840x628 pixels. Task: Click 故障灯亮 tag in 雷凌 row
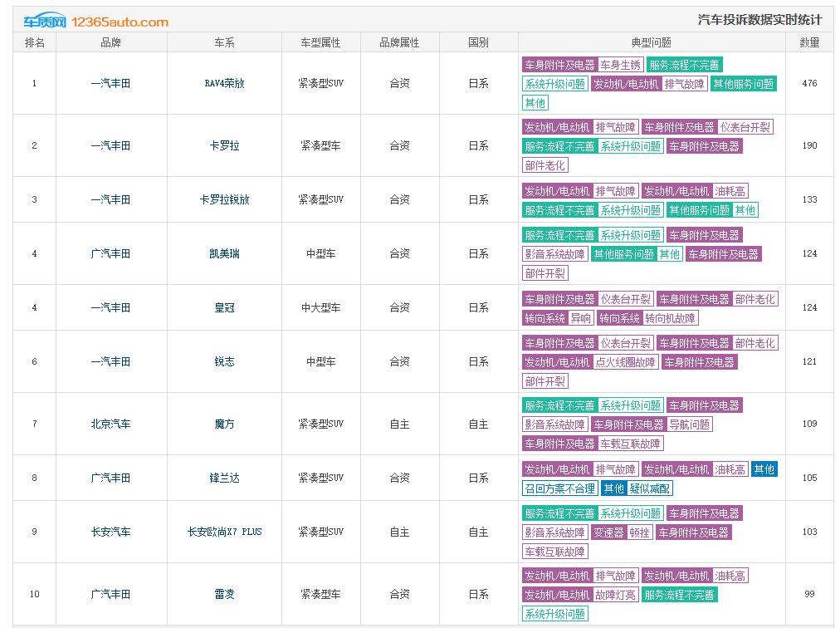[616, 595]
